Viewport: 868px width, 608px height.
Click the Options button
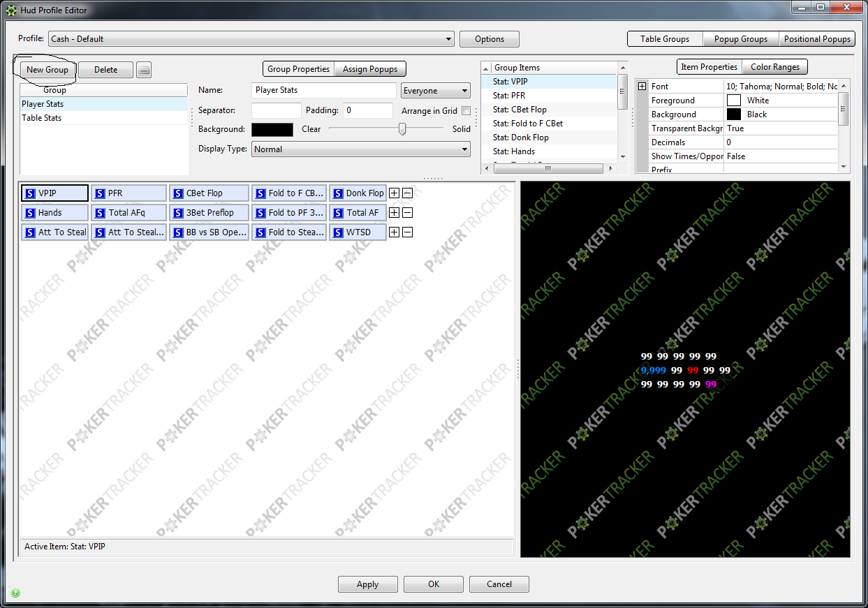click(490, 39)
